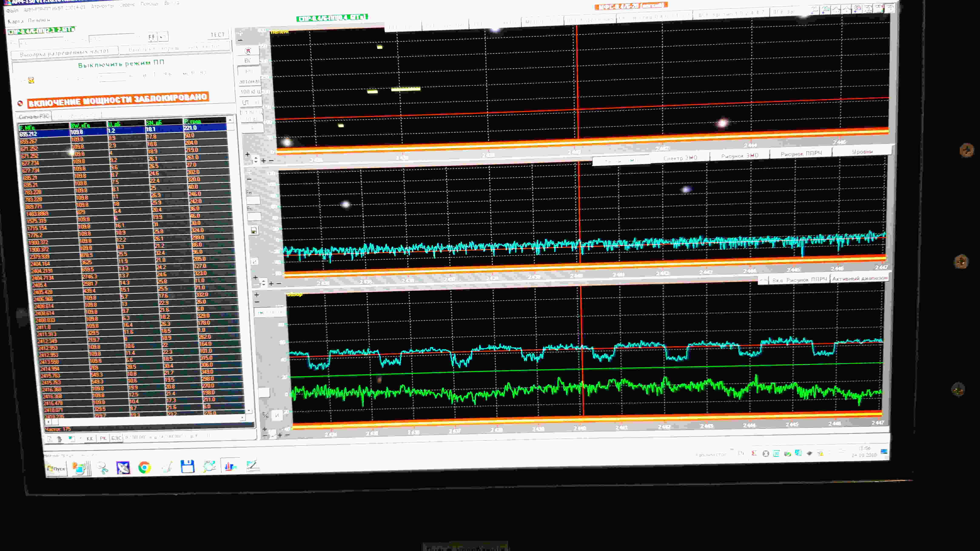Open the Помощь menu
Viewport: 980px width, 551px height.
[x=149, y=4]
